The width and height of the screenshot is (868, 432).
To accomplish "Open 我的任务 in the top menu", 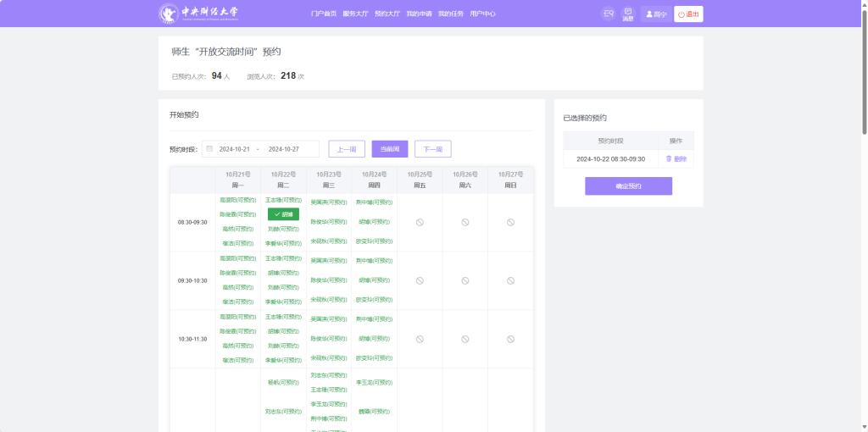I will point(451,14).
